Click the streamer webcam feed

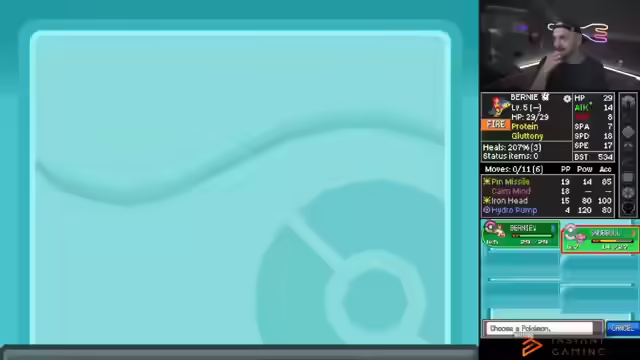click(560, 45)
